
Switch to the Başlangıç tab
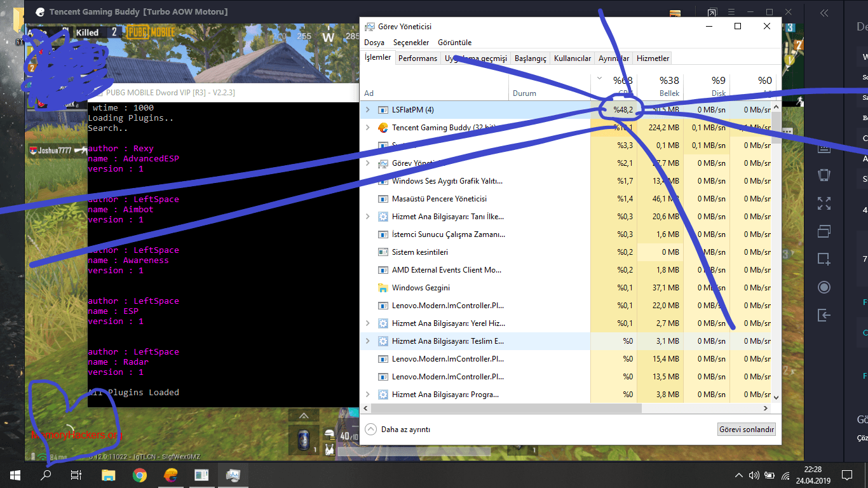click(x=531, y=58)
